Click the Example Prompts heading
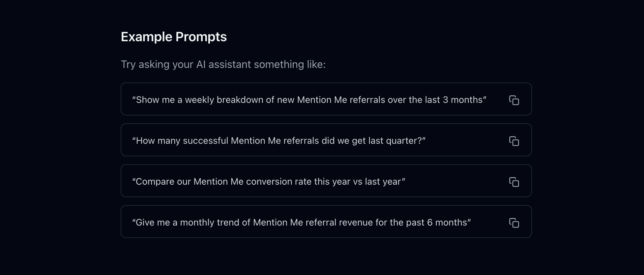The height and width of the screenshot is (275, 644). coord(174,37)
